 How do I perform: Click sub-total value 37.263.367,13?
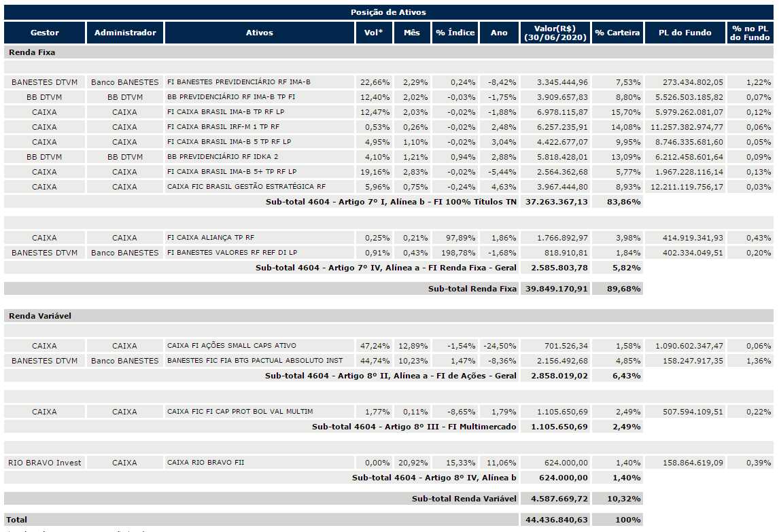pyautogui.click(x=557, y=202)
